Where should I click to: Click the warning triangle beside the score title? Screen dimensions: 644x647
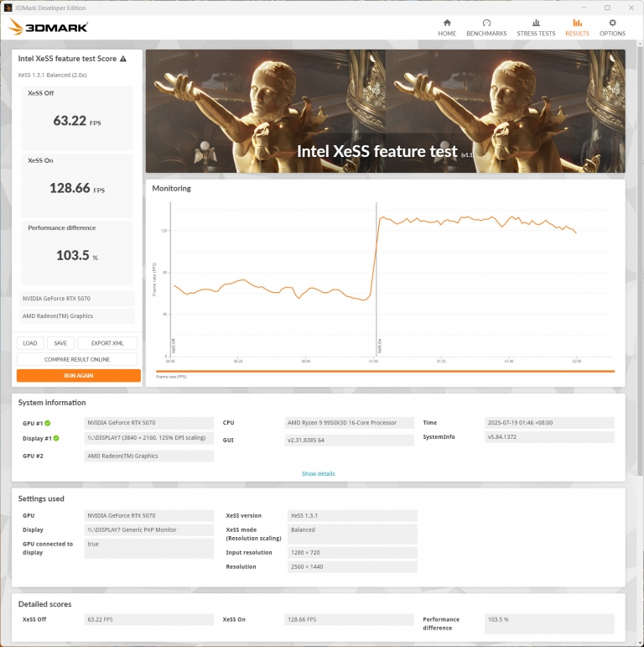(123, 59)
